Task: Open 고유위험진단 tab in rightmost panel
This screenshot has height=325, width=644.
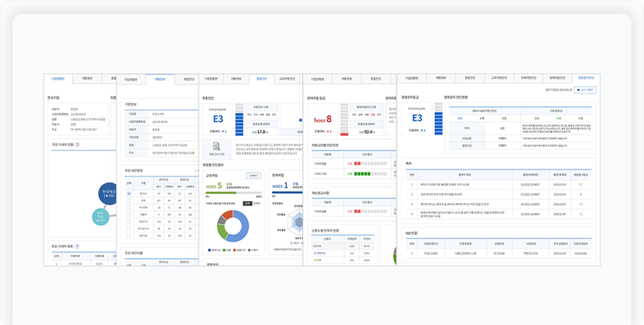Action: click(499, 79)
